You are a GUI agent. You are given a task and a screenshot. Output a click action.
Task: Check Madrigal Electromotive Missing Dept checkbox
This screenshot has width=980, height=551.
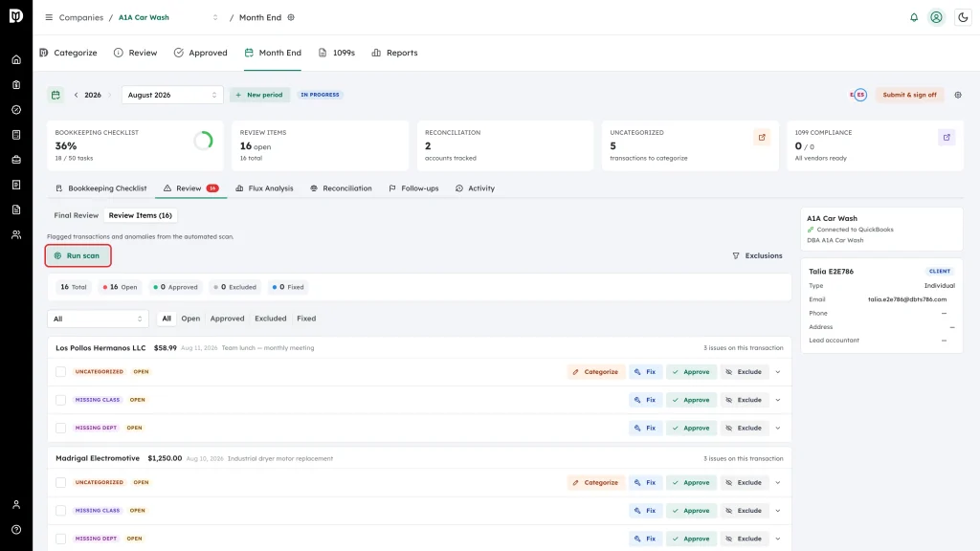[60, 539]
